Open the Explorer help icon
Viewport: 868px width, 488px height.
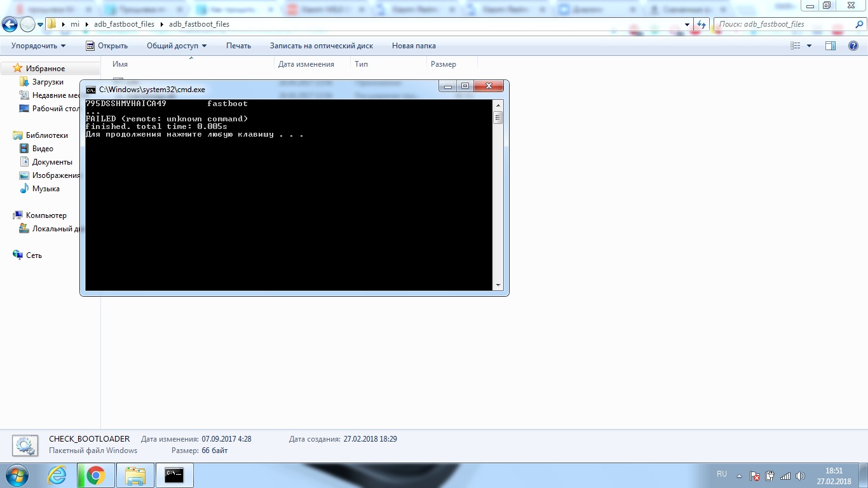pyautogui.click(x=853, y=46)
